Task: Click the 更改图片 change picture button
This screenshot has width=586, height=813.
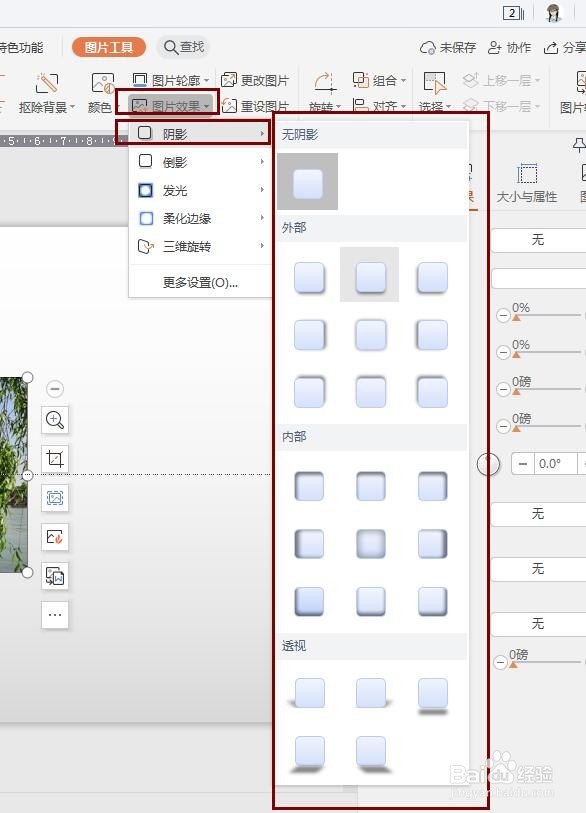Action: pyautogui.click(x=255, y=80)
